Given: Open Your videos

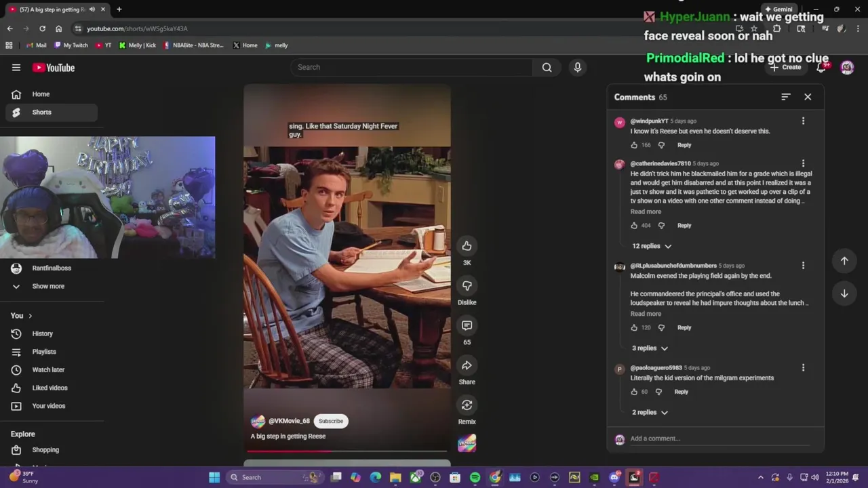Looking at the screenshot, I should click(x=52, y=406).
